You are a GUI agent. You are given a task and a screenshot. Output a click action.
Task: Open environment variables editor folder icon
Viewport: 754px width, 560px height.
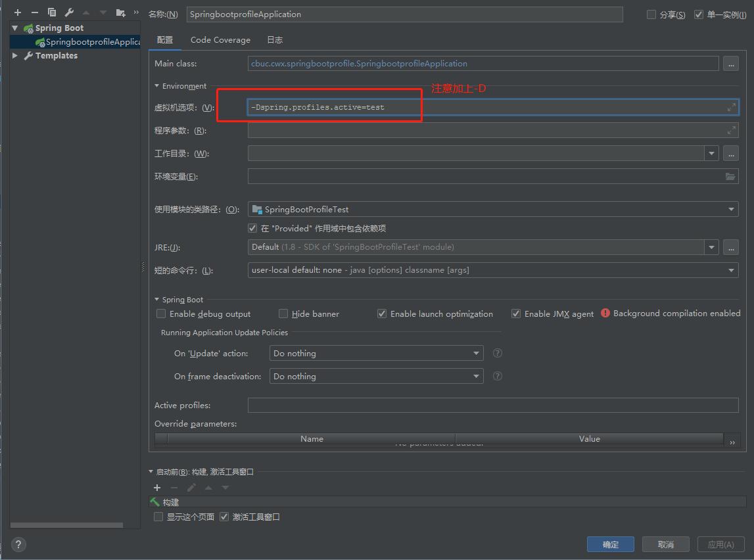pyautogui.click(x=730, y=176)
